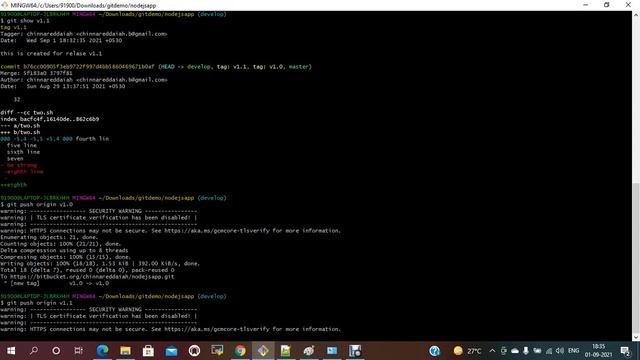
Task: Open the volume speaker tray icon
Action: (x=560, y=351)
